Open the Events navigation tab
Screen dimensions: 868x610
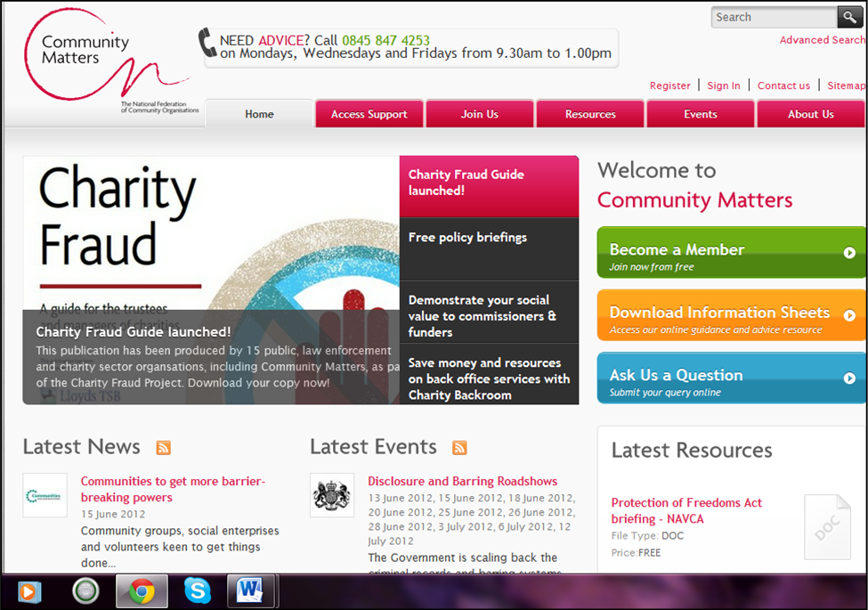coord(701,114)
